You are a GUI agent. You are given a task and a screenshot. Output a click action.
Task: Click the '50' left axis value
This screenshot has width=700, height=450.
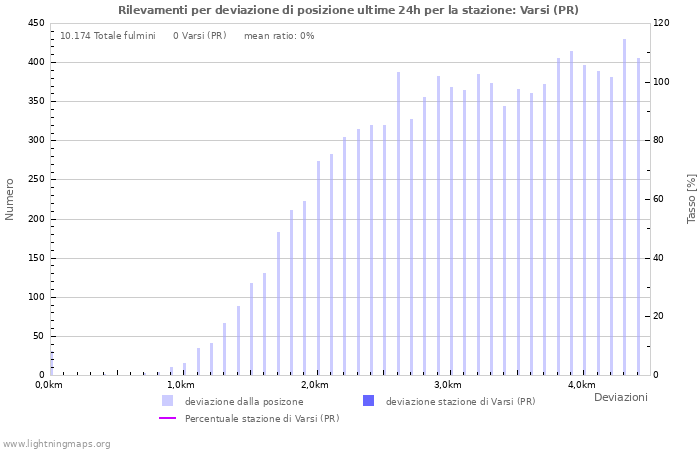[x=39, y=336]
